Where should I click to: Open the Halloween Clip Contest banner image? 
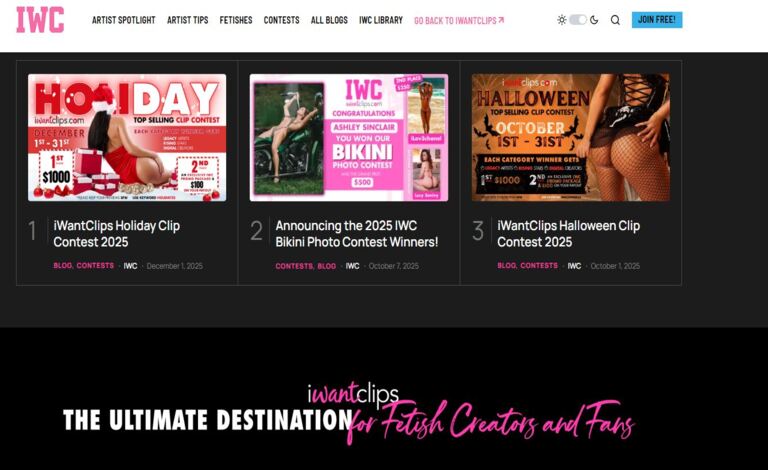tap(571, 138)
